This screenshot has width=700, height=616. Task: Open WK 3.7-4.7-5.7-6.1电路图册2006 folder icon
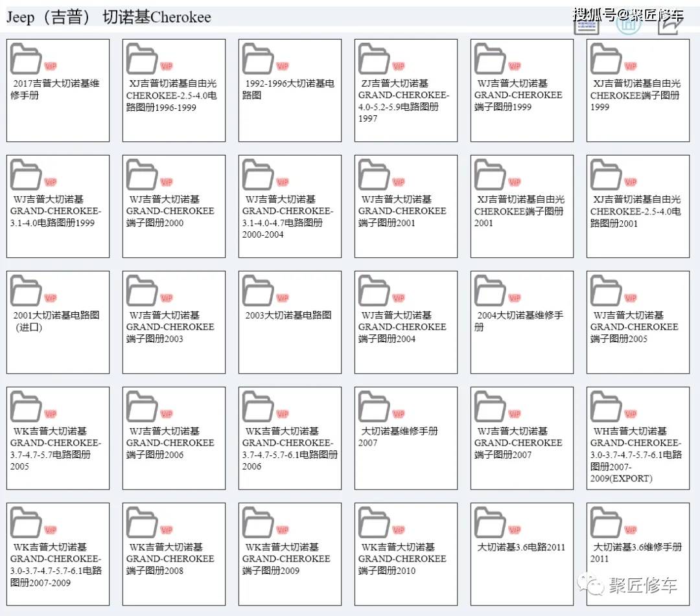tap(258, 406)
